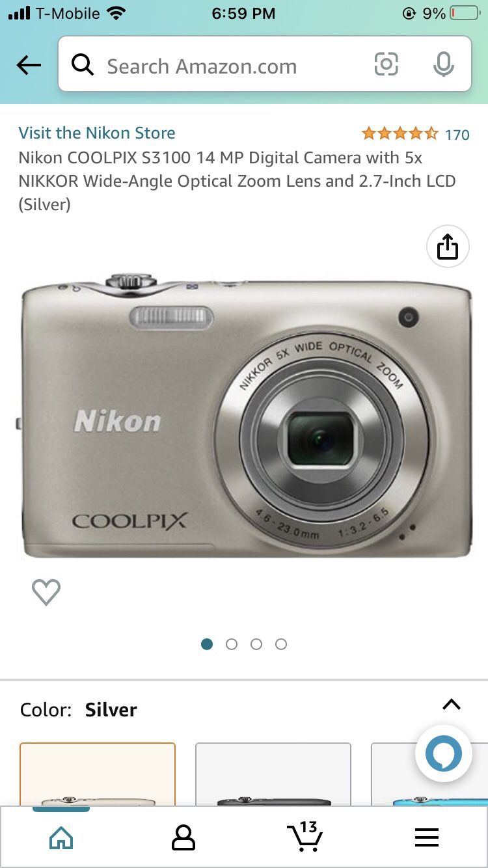Choose the Silver color swatch
Viewport: 488px width, 868px height.
(x=98, y=774)
